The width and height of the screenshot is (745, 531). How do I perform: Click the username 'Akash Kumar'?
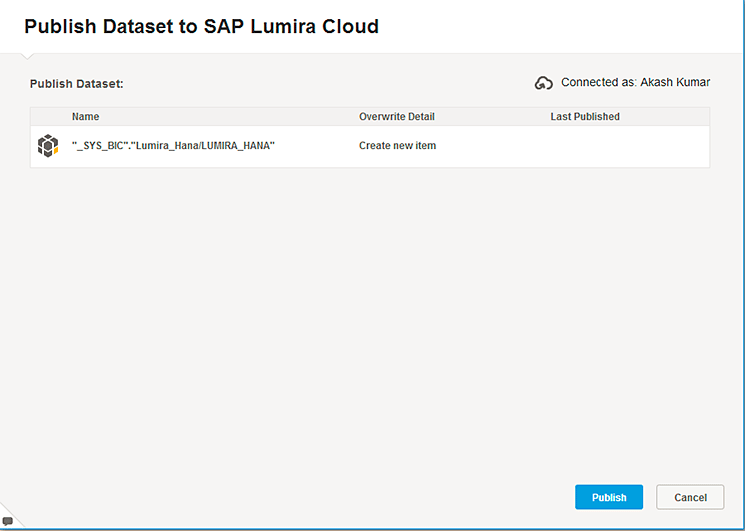678,83
